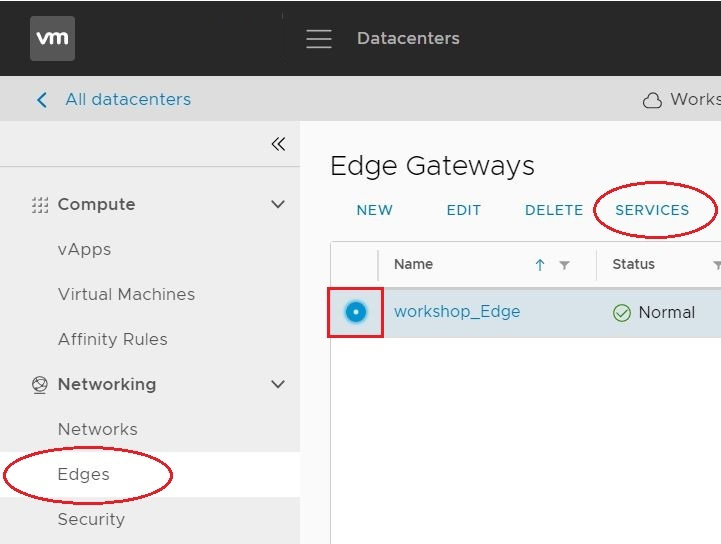Select the workshop_Edge radio button
This screenshot has width=721, height=544.
[355, 312]
